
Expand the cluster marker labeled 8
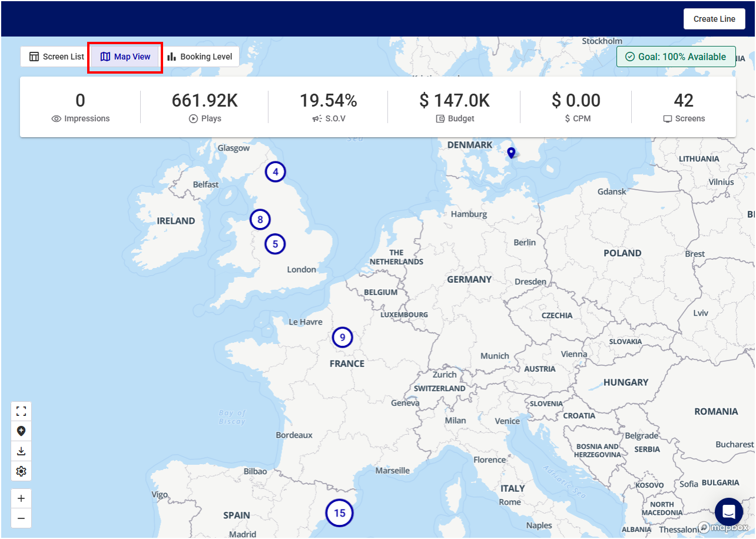coord(260,220)
